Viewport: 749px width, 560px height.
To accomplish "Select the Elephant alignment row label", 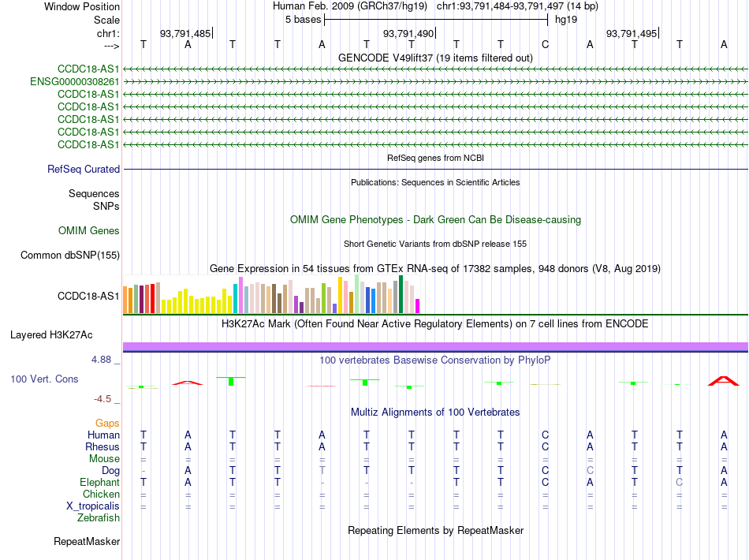I will point(99,482).
